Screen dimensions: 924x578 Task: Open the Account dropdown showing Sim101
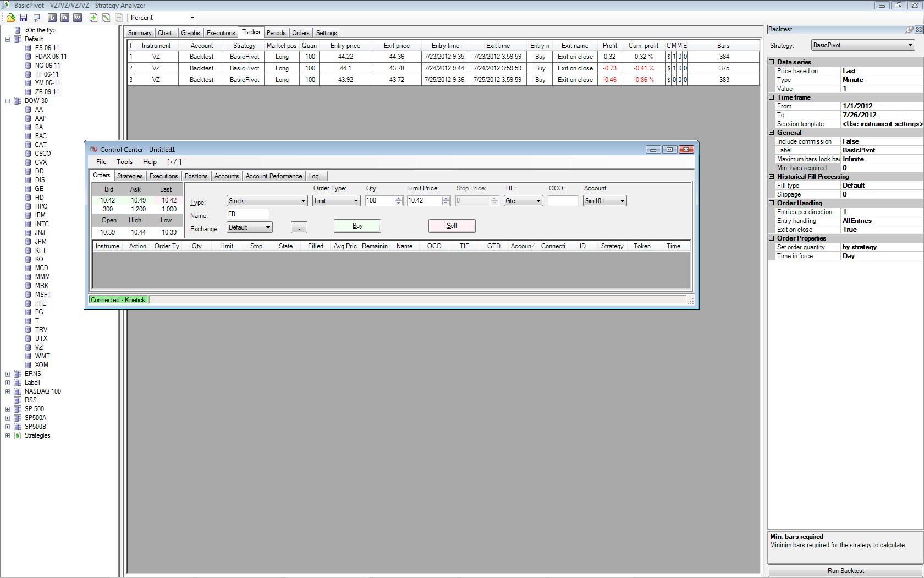click(622, 201)
